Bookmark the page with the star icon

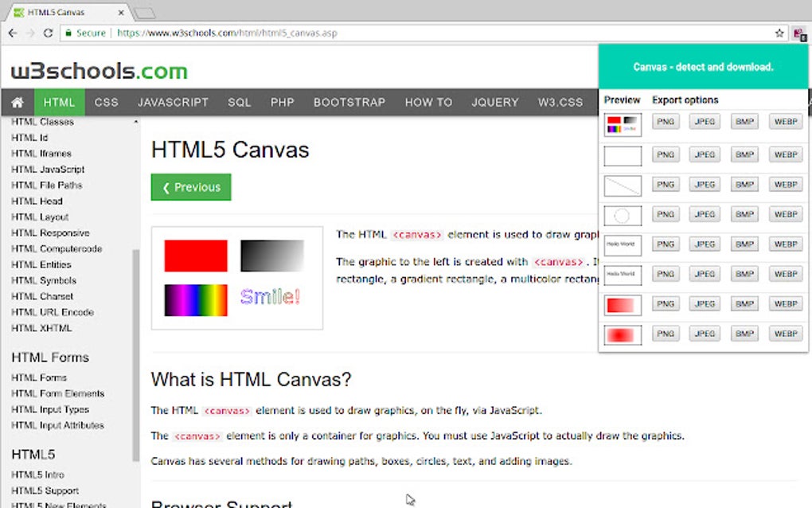(779, 33)
